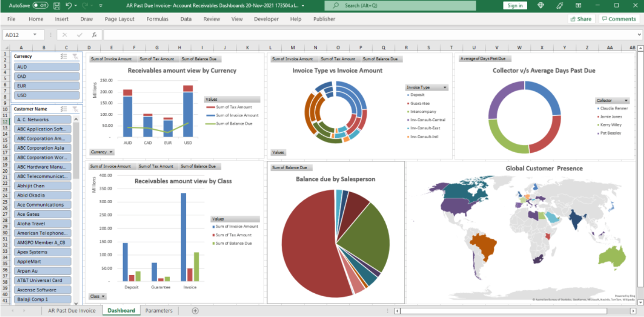This screenshot has height=317, width=644.
Task: Click India on the world map
Action: (x=576, y=220)
